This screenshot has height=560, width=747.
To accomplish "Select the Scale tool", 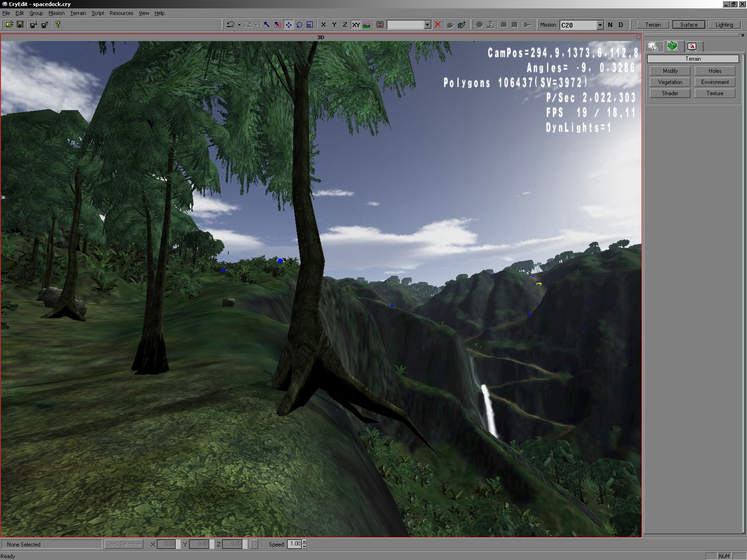I will click(310, 25).
